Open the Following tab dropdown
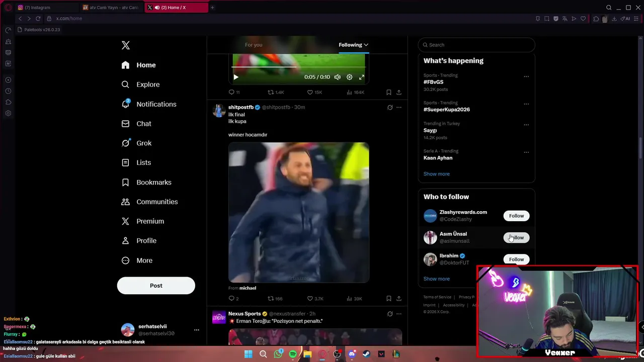 pyautogui.click(x=353, y=45)
